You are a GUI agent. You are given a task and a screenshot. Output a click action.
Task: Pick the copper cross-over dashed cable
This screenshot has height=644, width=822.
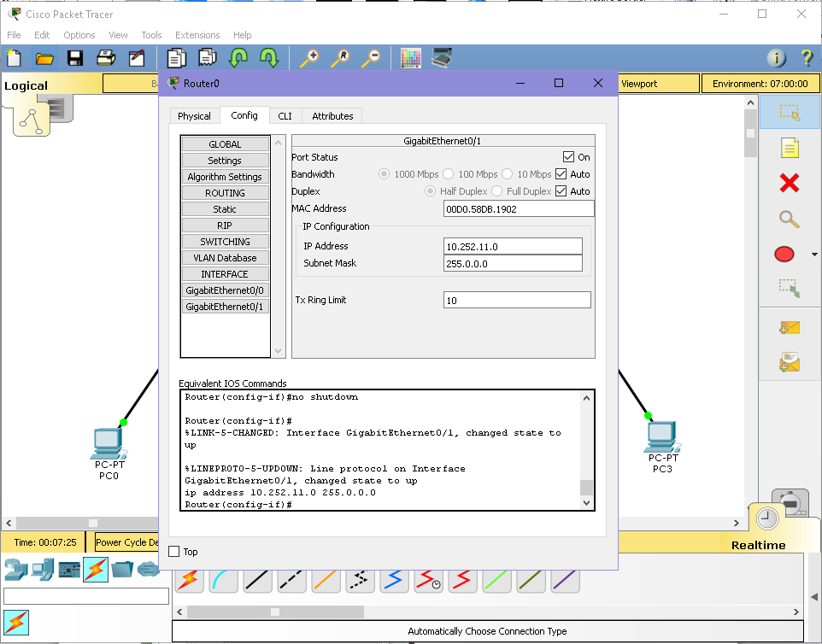[291, 580]
